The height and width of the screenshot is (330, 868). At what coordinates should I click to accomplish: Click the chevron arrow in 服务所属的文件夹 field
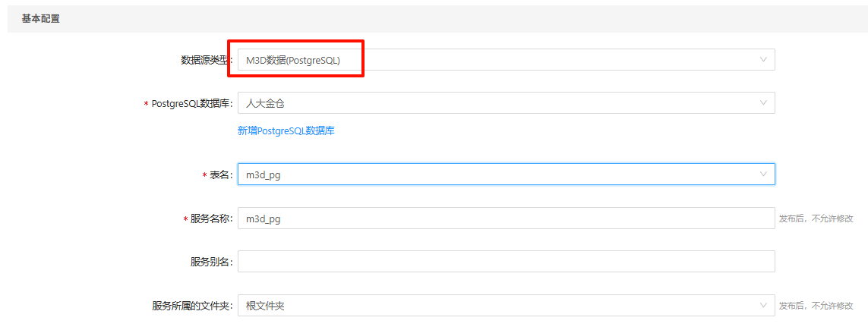pos(763,306)
